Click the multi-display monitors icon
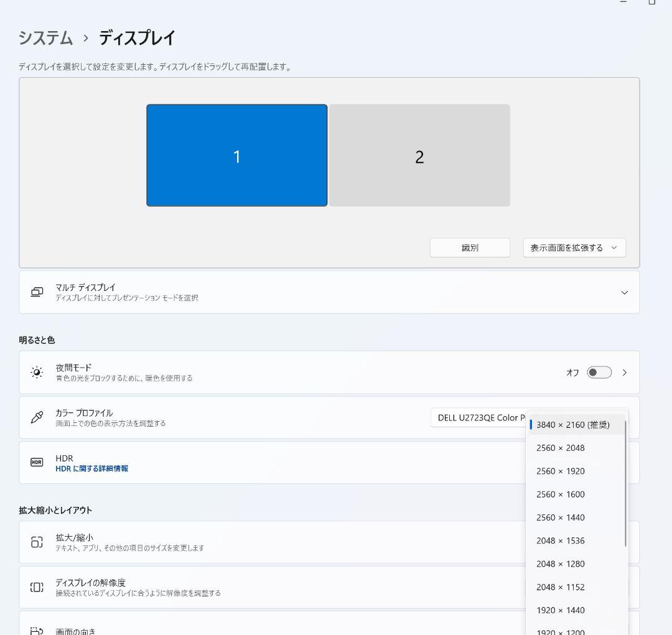This screenshot has width=672, height=635. click(x=35, y=292)
